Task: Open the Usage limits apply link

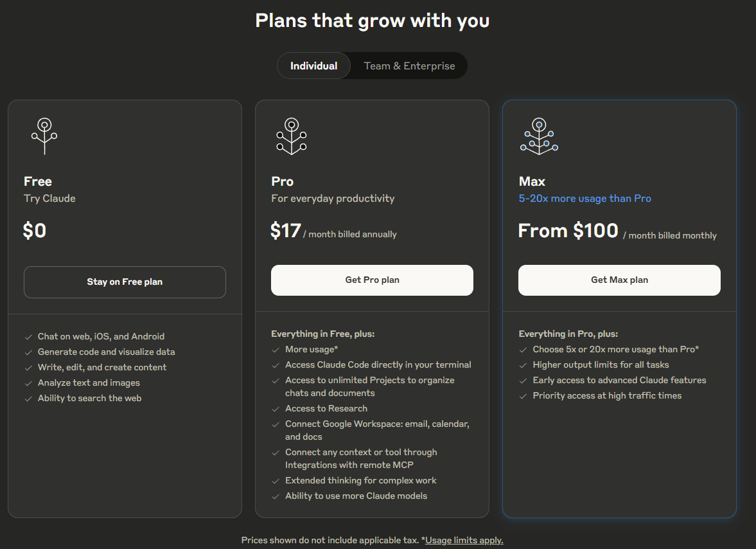Action: pos(464,540)
